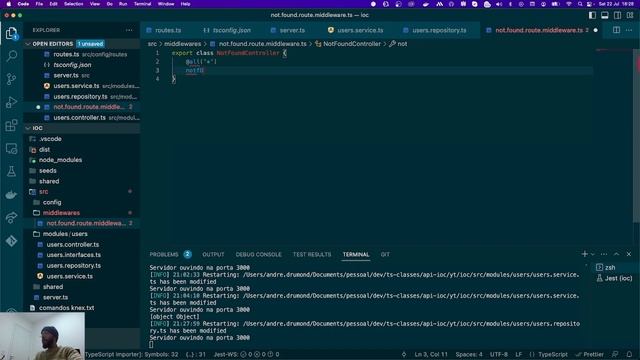640x360 pixels.
Task: Open the DEBUG CONSOLE panel tab
Action: [258, 254]
